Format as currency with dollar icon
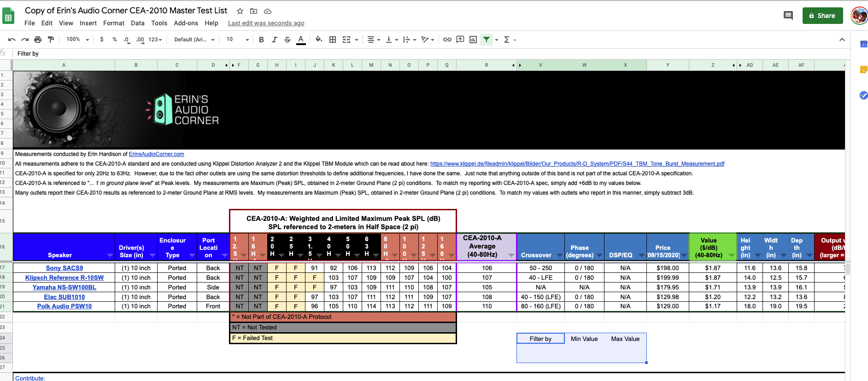 [x=102, y=40]
